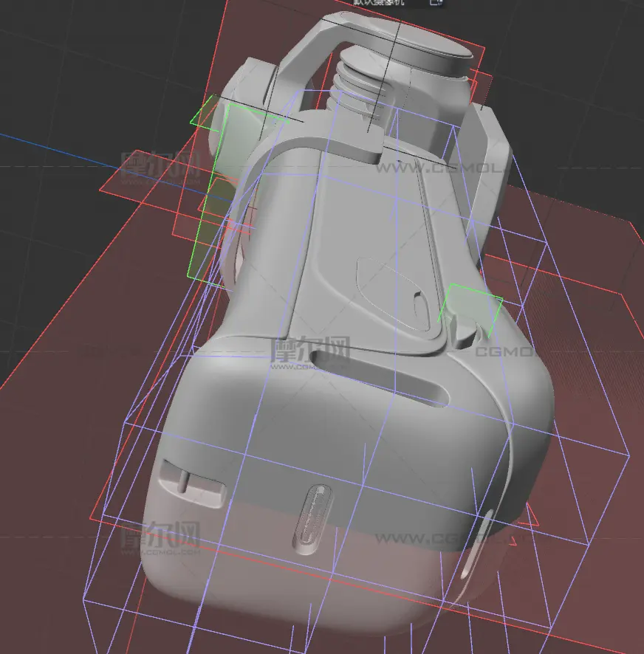644x654 pixels.
Task: Click the long horizontal slot on the body top
Action: coord(380,379)
